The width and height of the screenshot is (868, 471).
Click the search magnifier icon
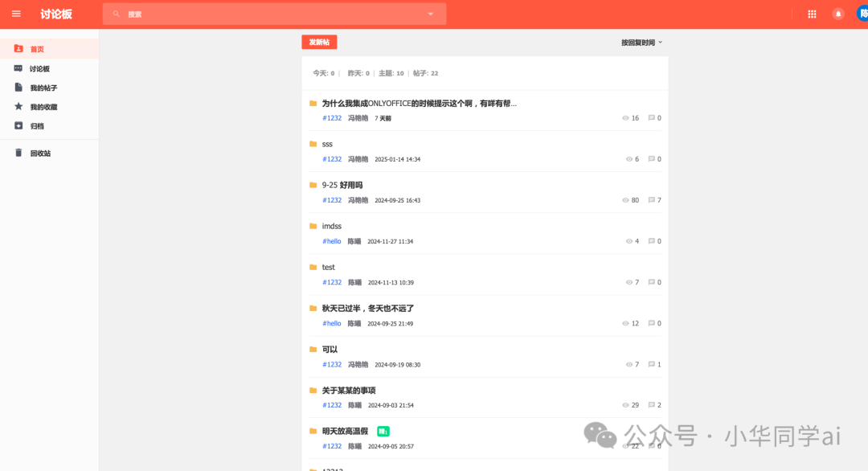tap(117, 14)
